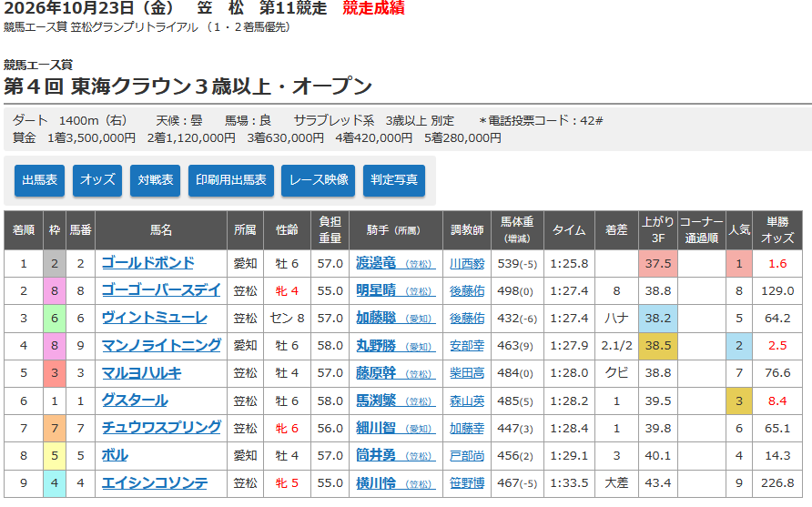Viewport: 812px width, 507px height.
Task: Open horse link ヴィントミューレ
Action: tap(155, 318)
